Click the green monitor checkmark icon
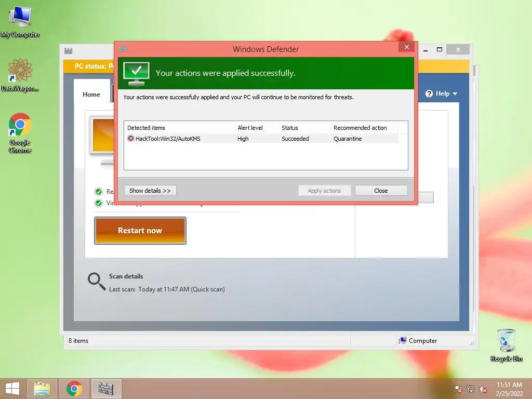532x399 pixels. [136, 73]
